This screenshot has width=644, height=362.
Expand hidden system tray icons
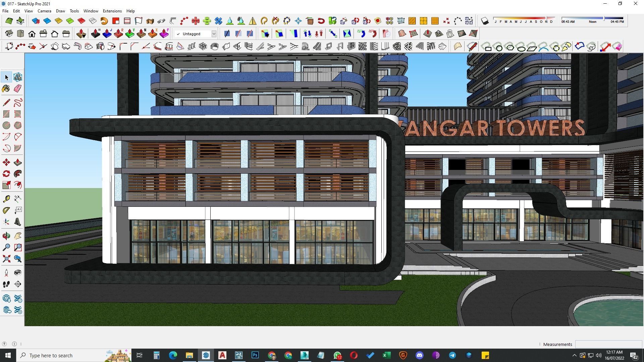click(x=574, y=355)
